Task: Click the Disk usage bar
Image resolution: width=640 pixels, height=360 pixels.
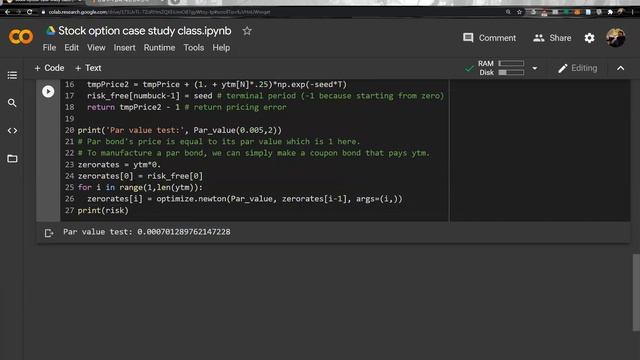Action: (511, 73)
